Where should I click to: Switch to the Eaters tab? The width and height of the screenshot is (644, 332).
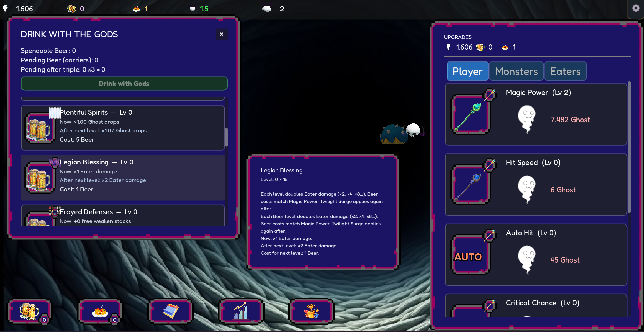pyautogui.click(x=565, y=71)
